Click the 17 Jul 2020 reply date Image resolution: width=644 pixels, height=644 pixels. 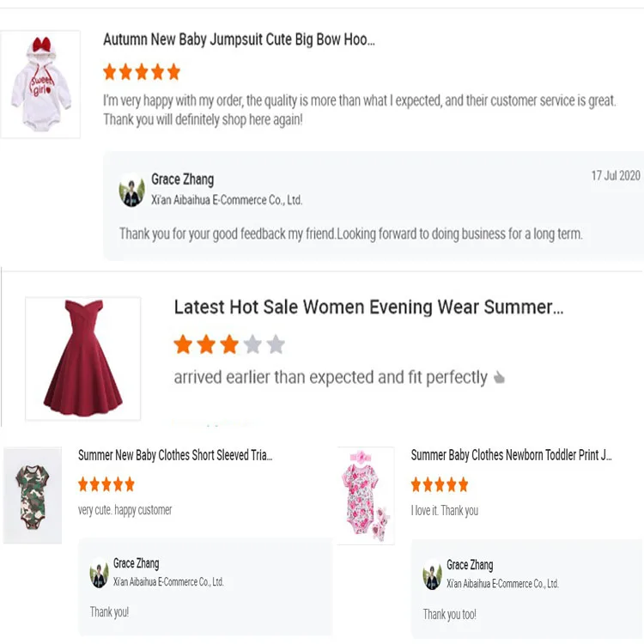pos(615,176)
